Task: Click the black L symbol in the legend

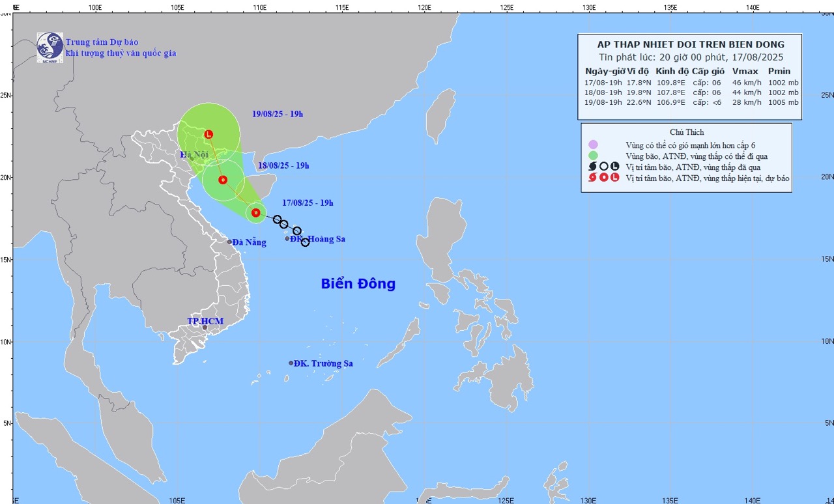Action: 614,167
